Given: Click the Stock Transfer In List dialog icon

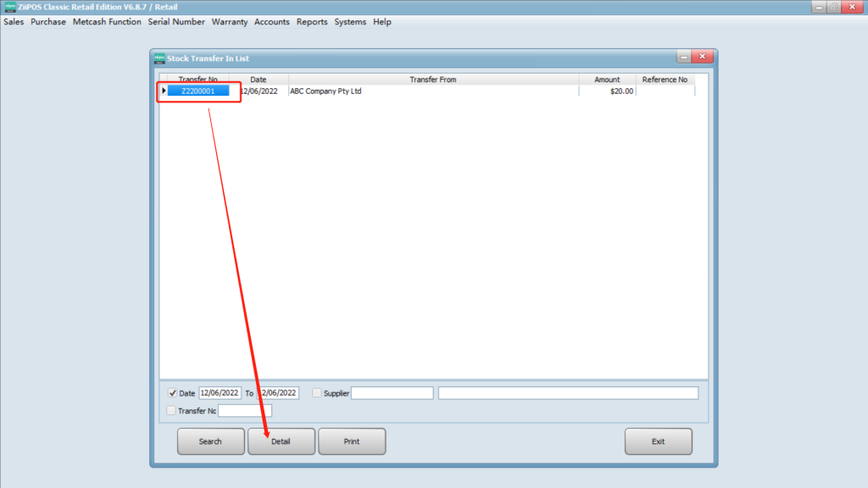Looking at the screenshot, I should 159,58.
